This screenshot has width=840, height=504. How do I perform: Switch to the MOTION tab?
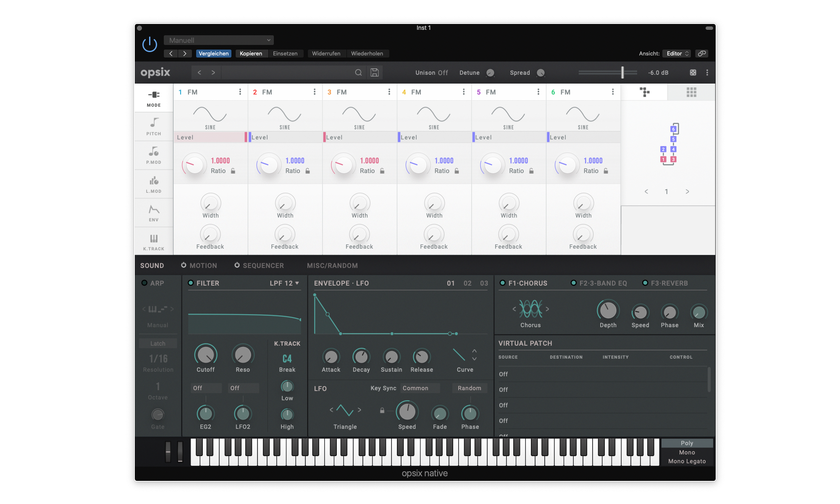click(x=203, y=265)
